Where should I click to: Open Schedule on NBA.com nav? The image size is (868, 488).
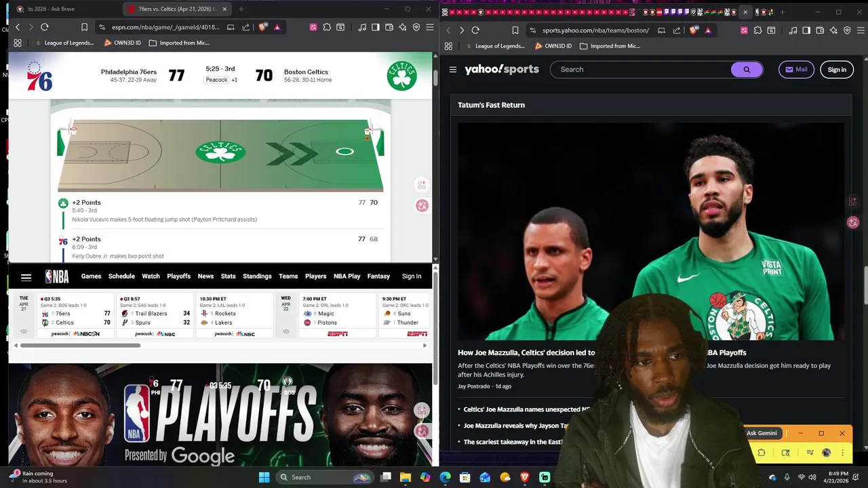point(121,276)
